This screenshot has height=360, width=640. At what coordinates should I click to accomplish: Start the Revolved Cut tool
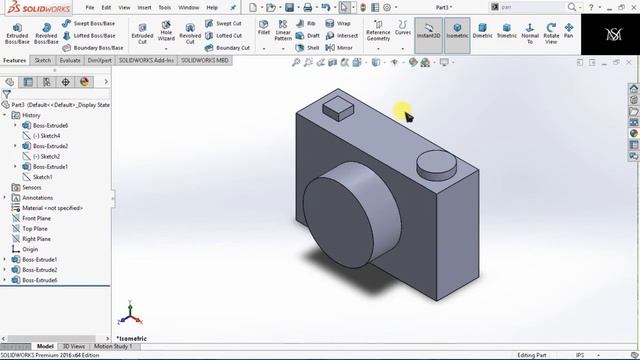point(190,33)
